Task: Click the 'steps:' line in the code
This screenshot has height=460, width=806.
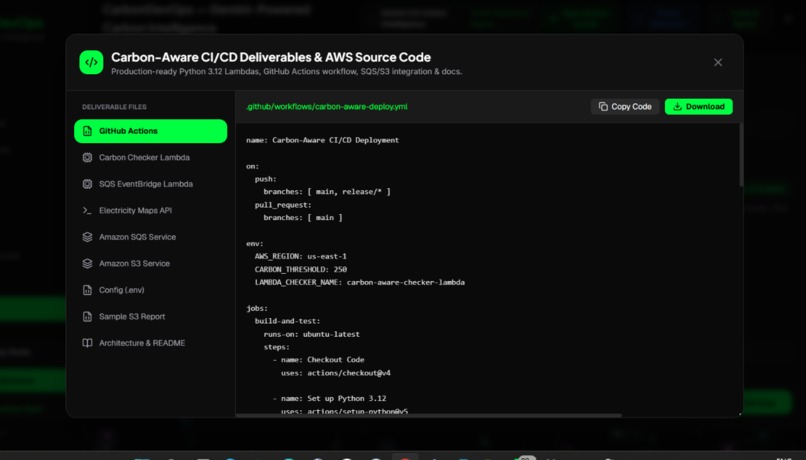Action: point(277,347)
